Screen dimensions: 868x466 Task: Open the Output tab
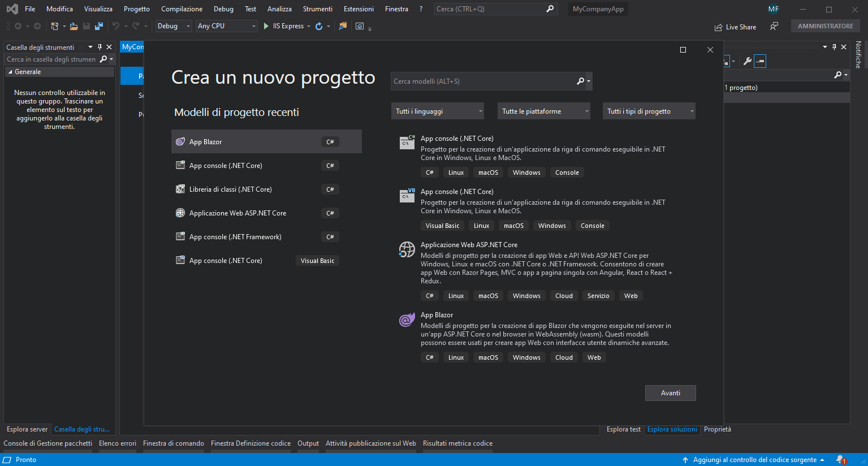(308, 443)
